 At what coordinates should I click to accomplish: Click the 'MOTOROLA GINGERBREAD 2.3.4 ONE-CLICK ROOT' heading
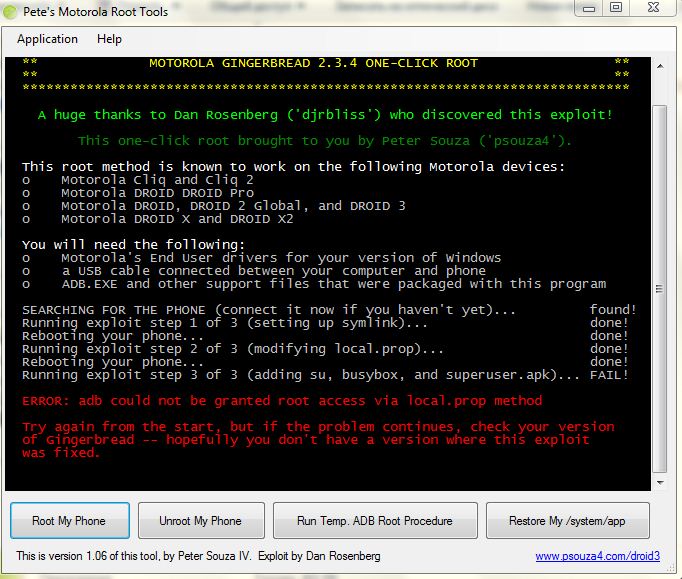click(313, 64)
